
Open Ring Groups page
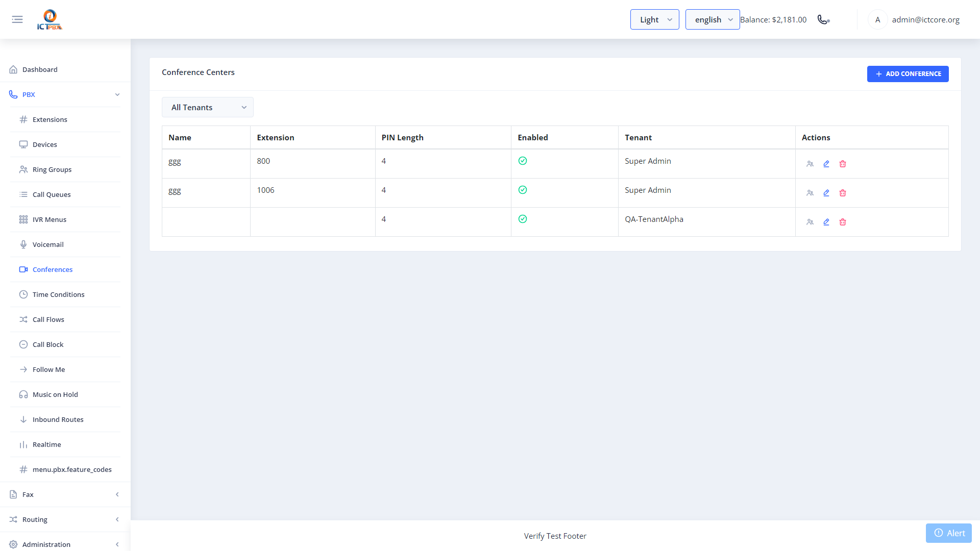click(x=65, y=169)
